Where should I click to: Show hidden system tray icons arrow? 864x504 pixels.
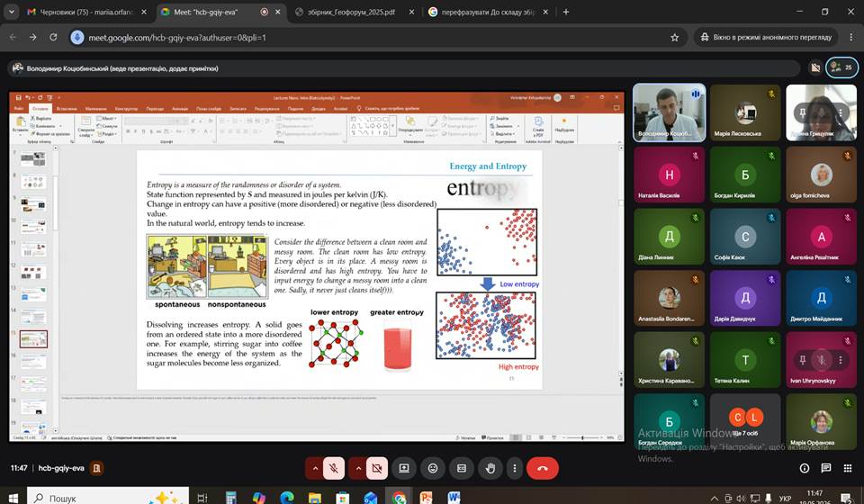pyautogui.click(x=715, y=499)
